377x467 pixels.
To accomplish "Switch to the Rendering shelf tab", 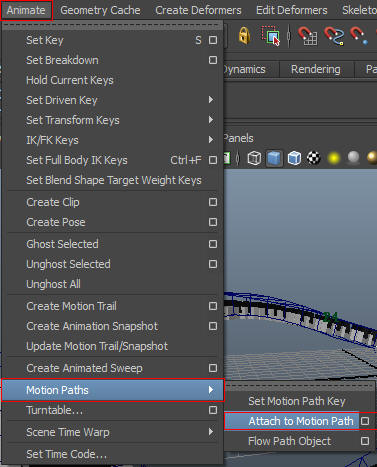I will tap(316, 69).
